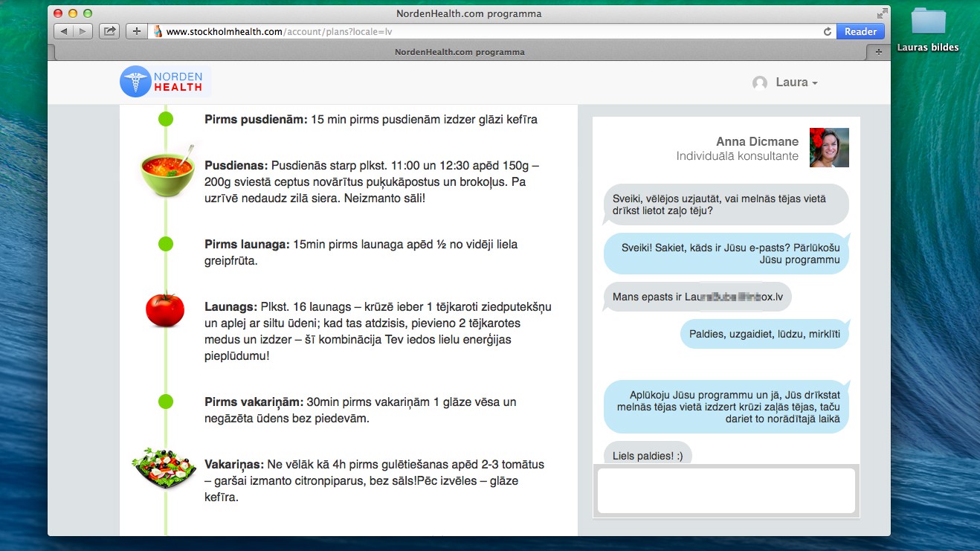Click the 'Pirms launaga:' heading text
This screenshot has width=980, height=551.
coord(247,244)
